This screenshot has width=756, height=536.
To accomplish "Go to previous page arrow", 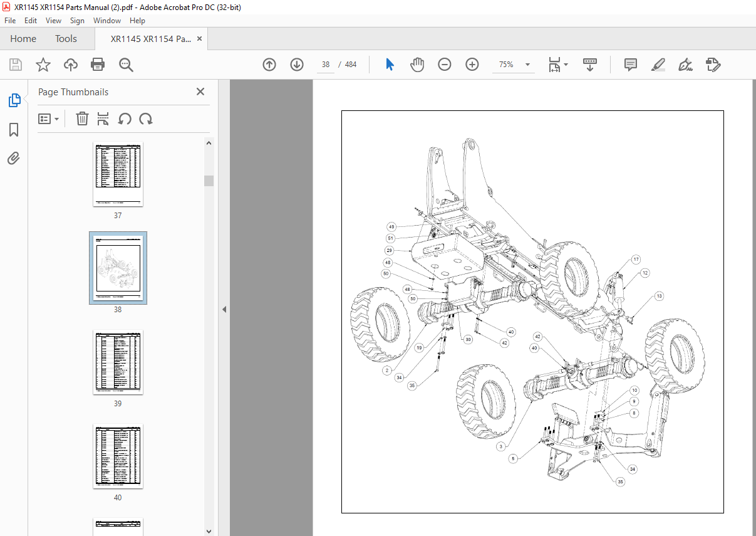I will tap(269, 65).
